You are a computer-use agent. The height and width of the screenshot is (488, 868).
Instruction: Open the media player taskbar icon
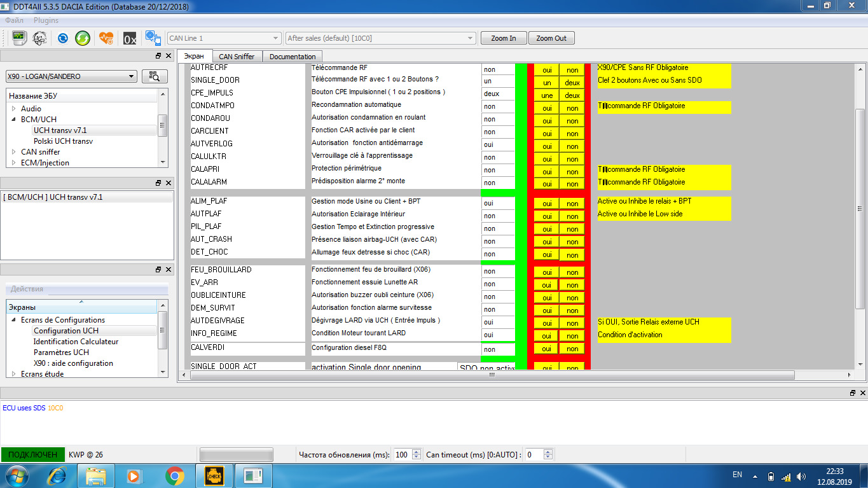[x=134, y=475]
